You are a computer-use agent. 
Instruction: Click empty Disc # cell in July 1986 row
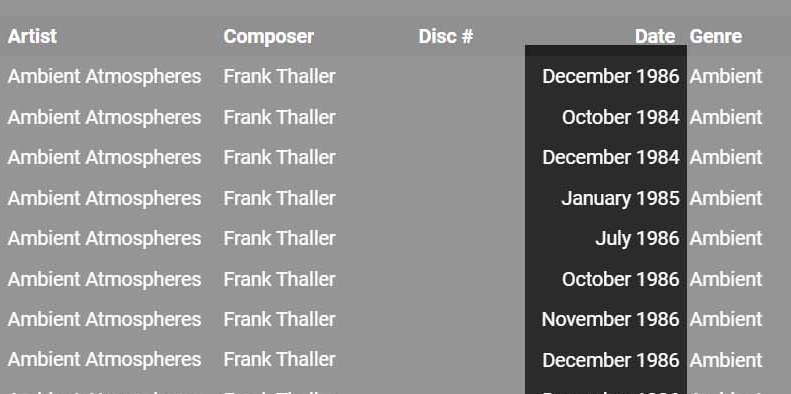[x=469, y=238]
